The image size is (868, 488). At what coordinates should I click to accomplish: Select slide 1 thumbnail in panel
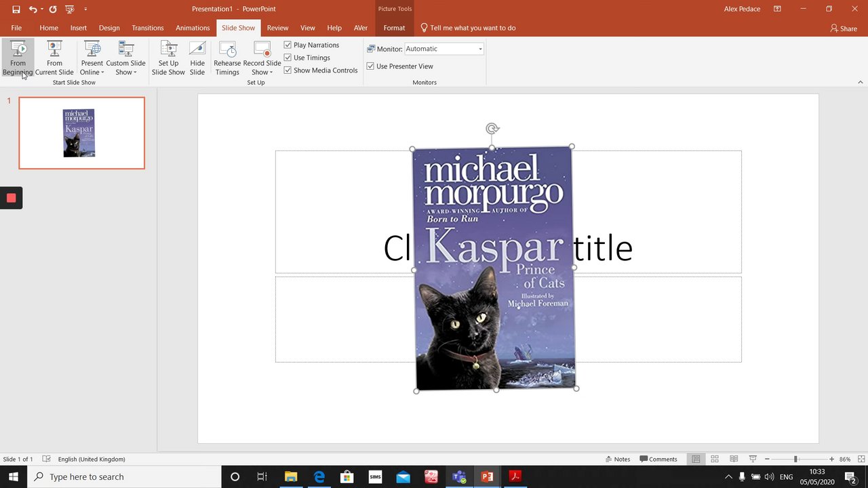tap(81, 133)
